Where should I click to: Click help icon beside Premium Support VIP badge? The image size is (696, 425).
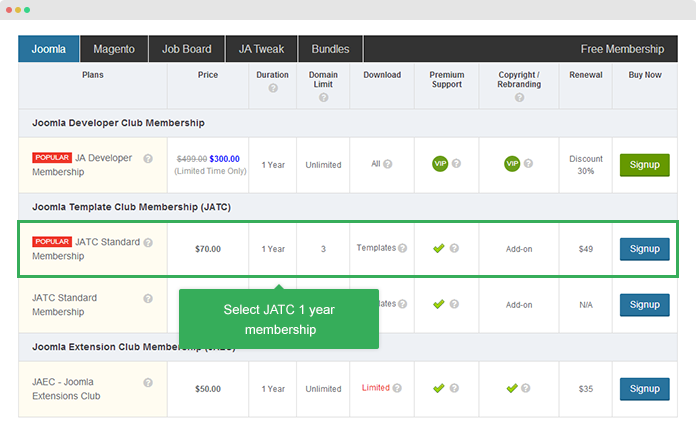point(456,163)
